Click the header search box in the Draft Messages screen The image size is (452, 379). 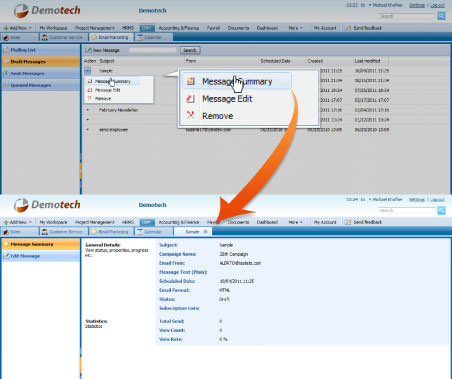tap(407, 16)
